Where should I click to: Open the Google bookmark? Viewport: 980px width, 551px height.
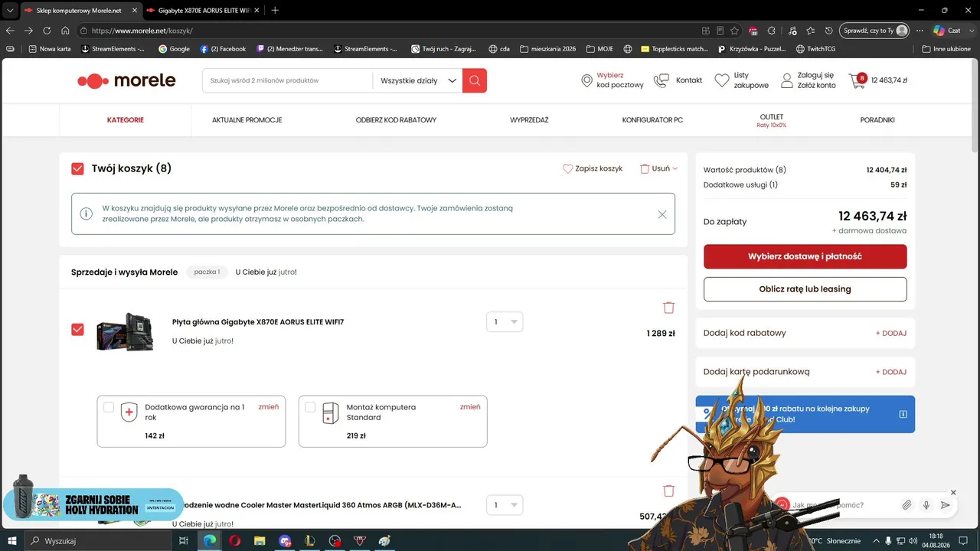point(174,49)
